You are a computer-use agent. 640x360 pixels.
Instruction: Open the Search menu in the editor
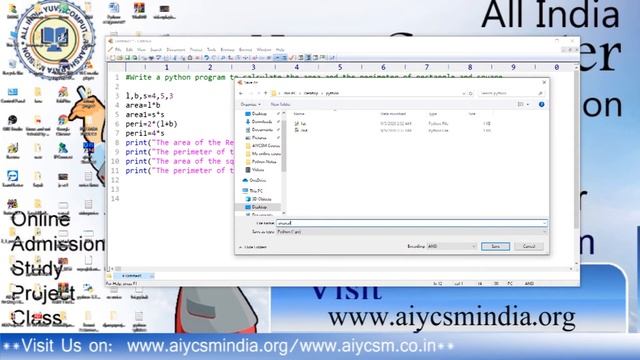[x=156, y=50]
